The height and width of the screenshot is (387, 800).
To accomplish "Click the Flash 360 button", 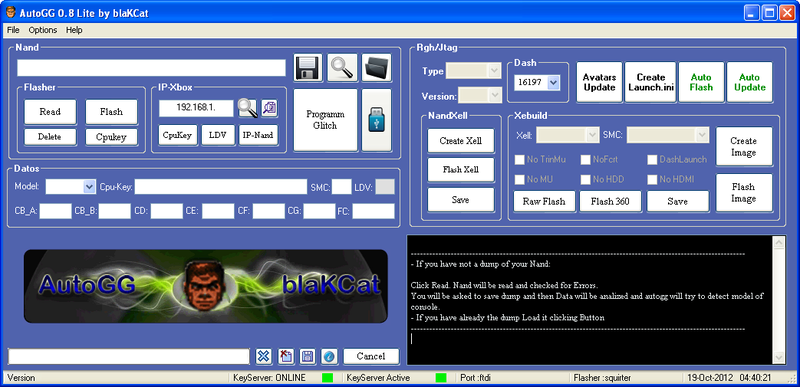I will point(610,201).
